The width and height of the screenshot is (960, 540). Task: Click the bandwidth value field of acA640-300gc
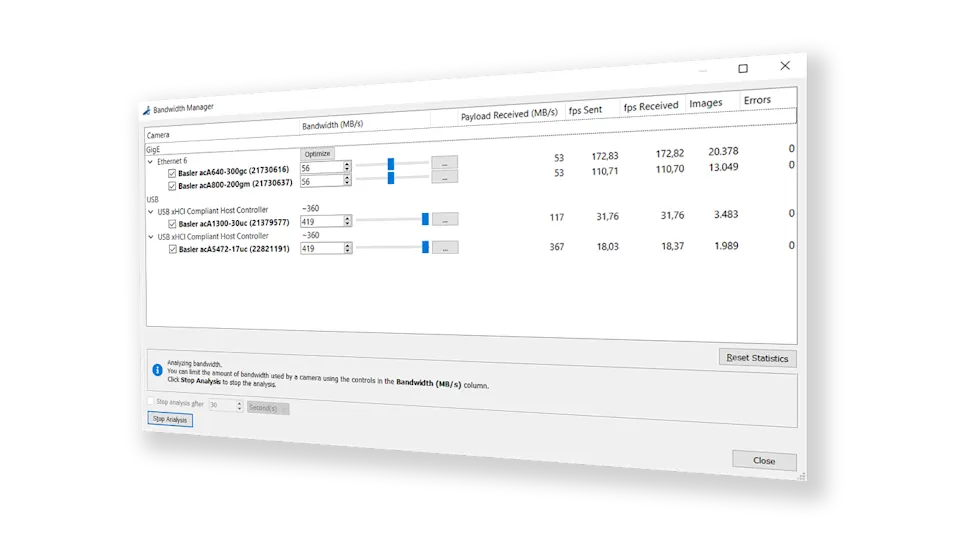tap(321, 168)
